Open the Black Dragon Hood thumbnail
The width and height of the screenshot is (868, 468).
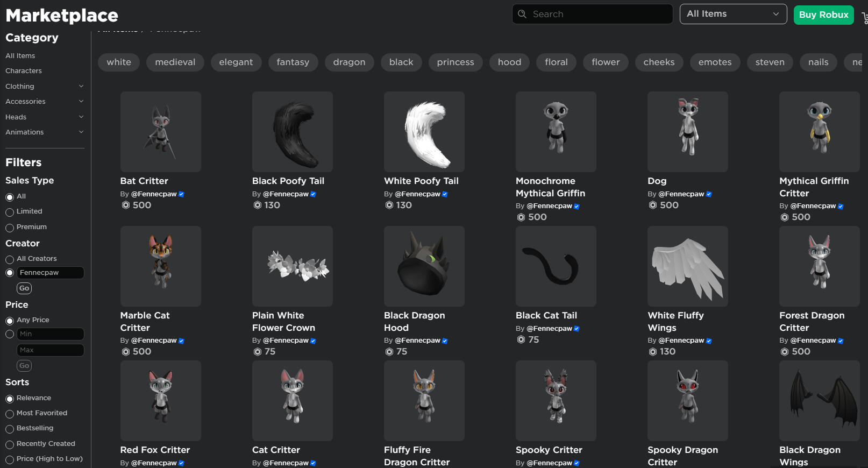[x=424, y=266]
